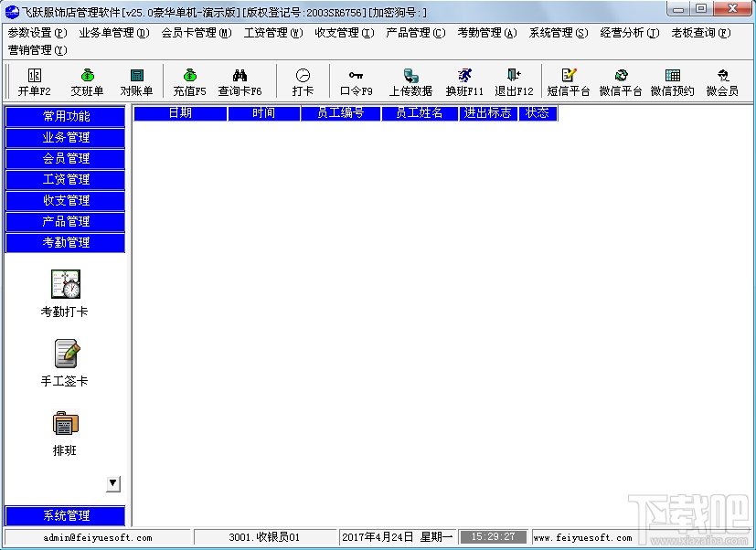The height and width of the screenshot is (550, 756).
Task: Open the 经营分析(T) menu
Action: click(630, 33)
